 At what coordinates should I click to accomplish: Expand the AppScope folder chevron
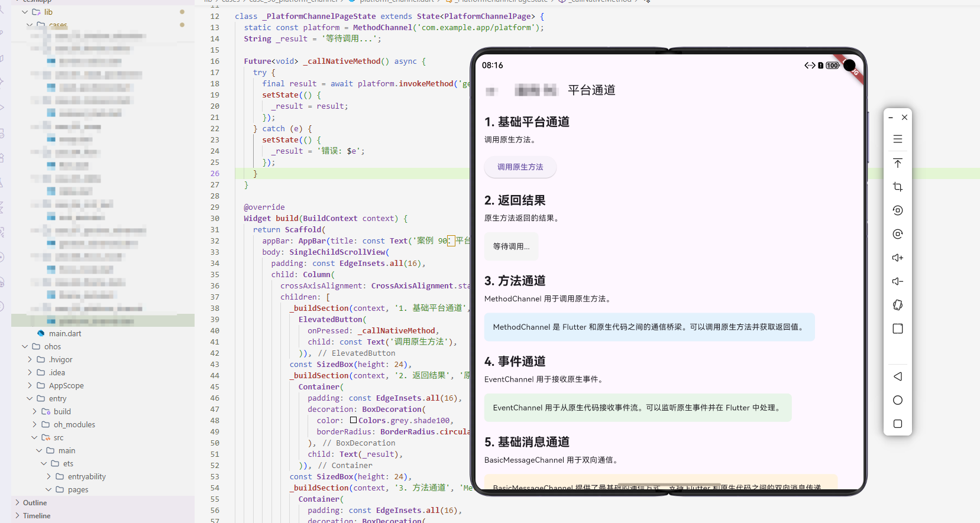point(30,385)
